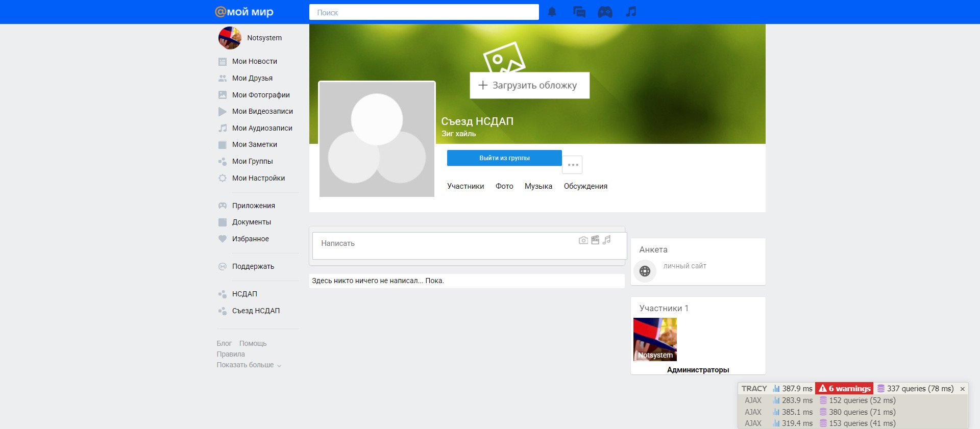Click the image icon on the cover
Image resolution: width=980 pixels, height=429 pixels.
click(504, 57)
